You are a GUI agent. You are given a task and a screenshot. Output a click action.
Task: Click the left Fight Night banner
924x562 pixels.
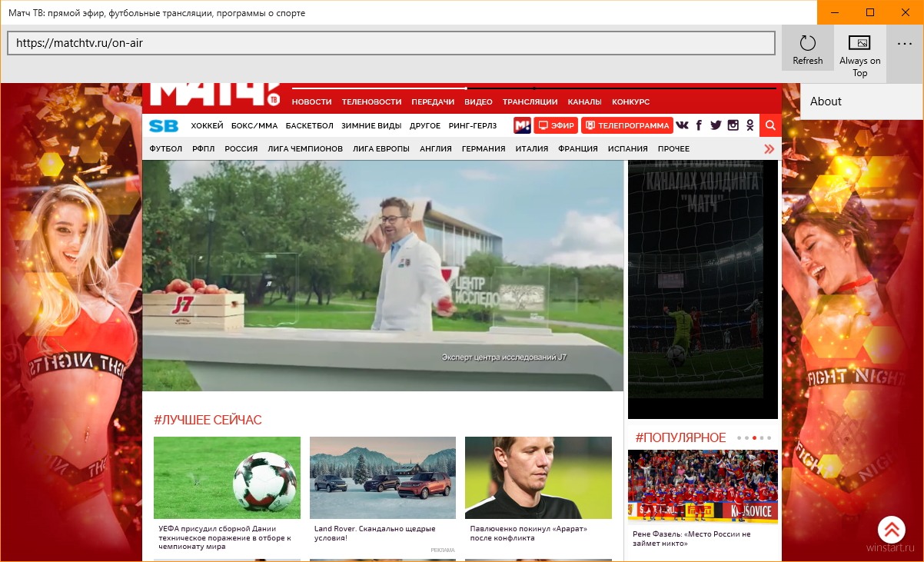71,322
